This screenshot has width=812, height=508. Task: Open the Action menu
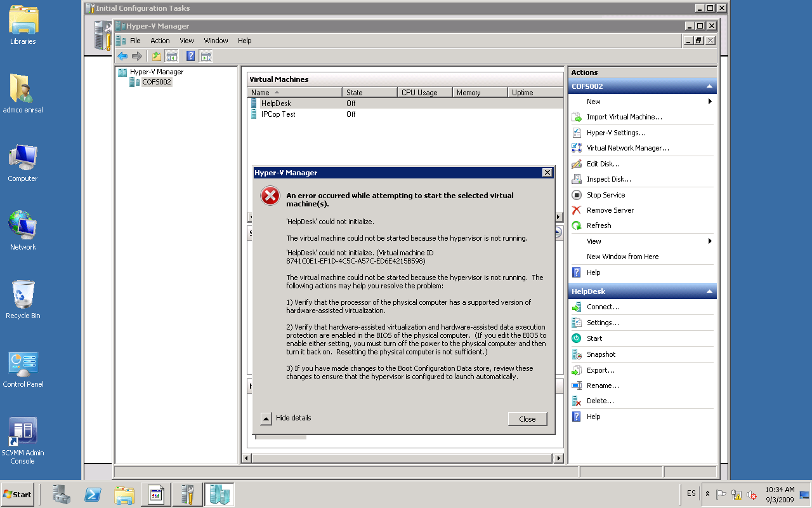pyautogui.click(x=159, y=40)
